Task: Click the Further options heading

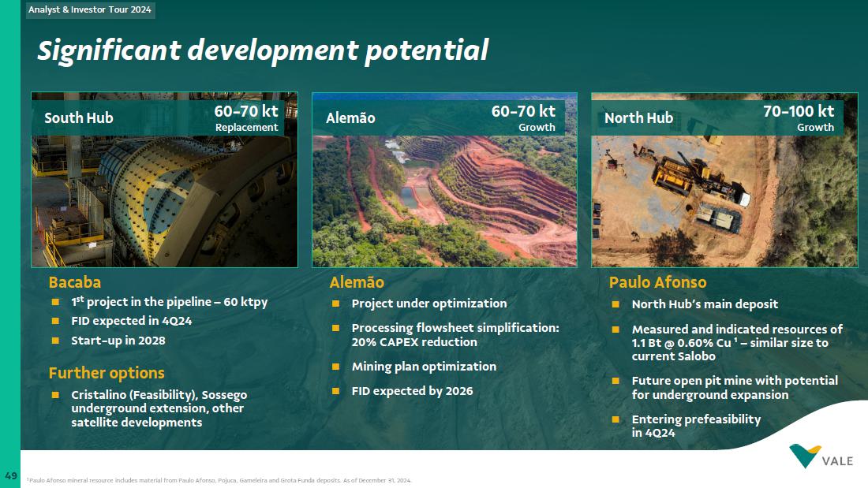Action: pyautogui.click(x=107, y=373)
